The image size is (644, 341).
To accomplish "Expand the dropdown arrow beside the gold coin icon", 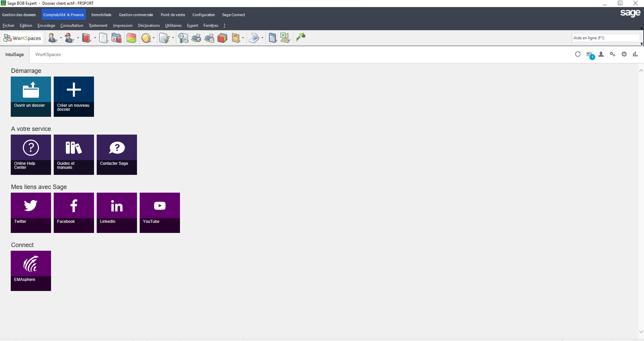I will pyautogui.click(x=154, y=38).
